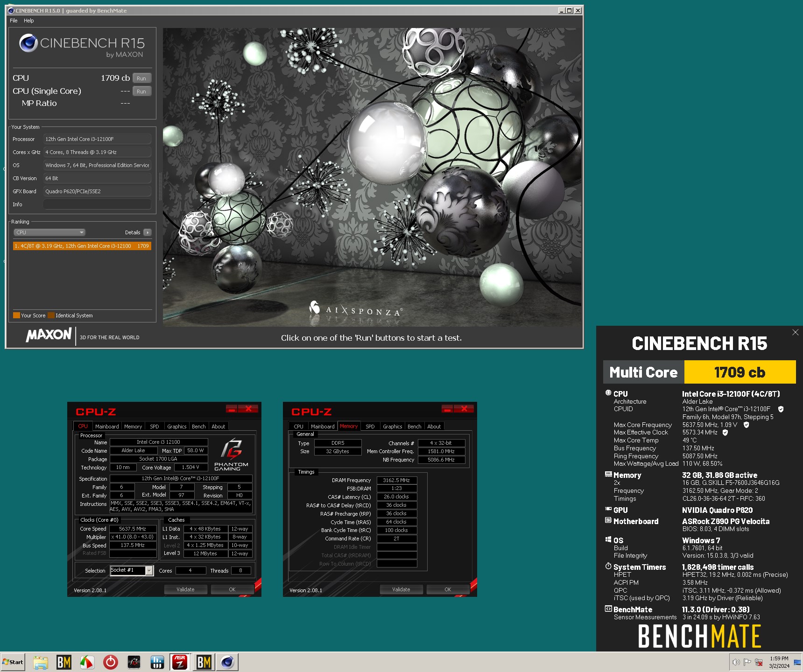803x672 pixels.
Task: Click the Memory module icon in BenchMate panel
Action: point(608,474)
